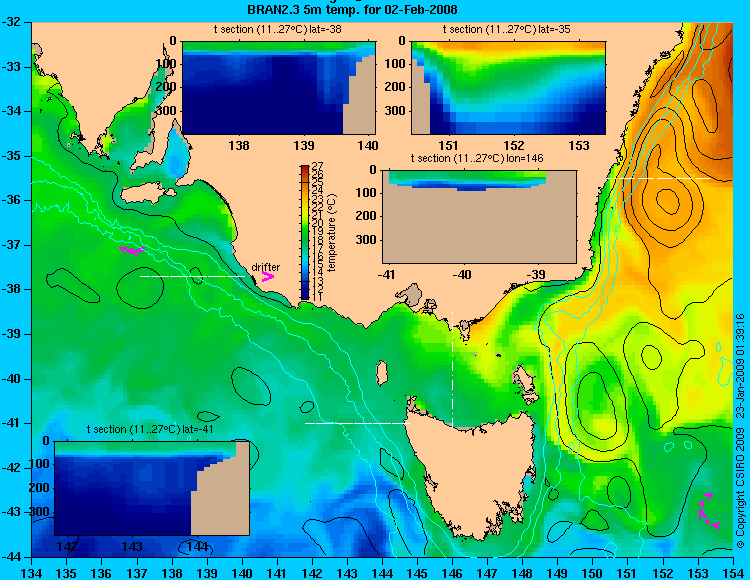Click the 't section (11..27°C) lon=146' heading
The height and width of the screenshot is (580, 750).
[x=477, y=158]
